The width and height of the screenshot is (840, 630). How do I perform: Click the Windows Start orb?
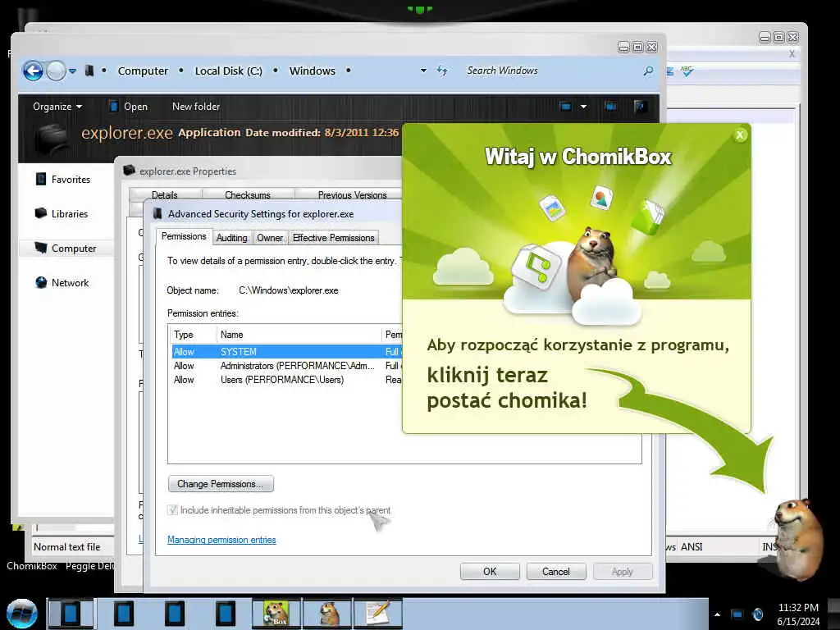(21, 614)
